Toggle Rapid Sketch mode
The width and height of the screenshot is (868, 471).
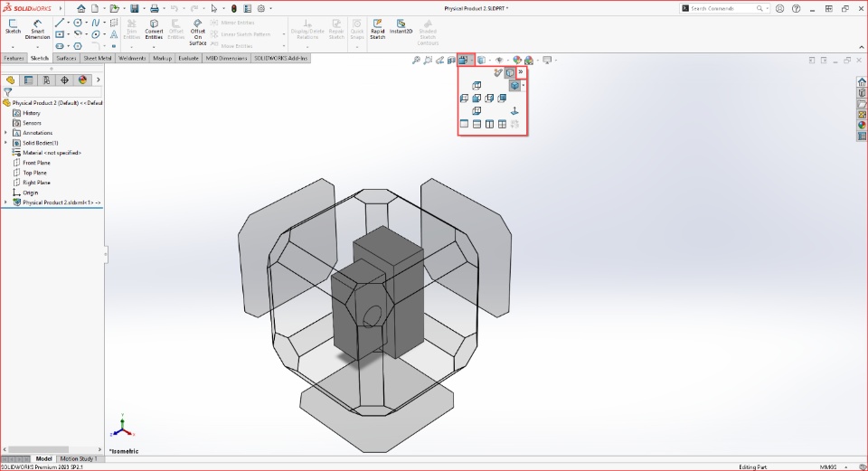click(x=378, y=29)
